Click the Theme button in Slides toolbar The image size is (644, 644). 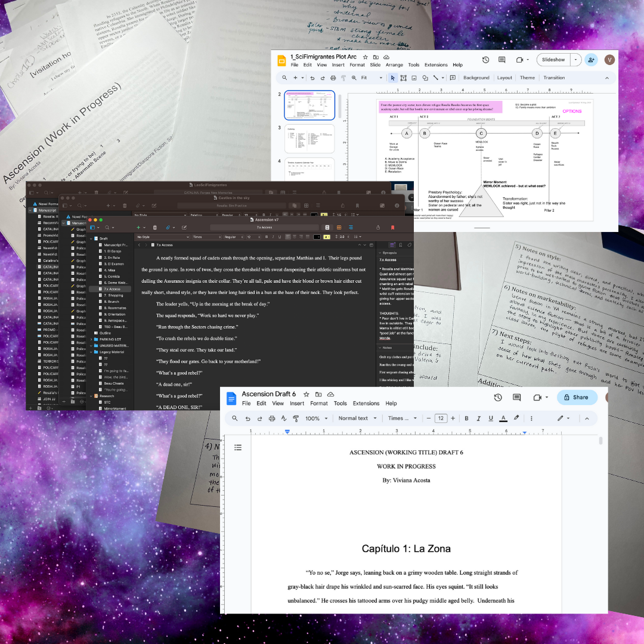tap(527, 78)
